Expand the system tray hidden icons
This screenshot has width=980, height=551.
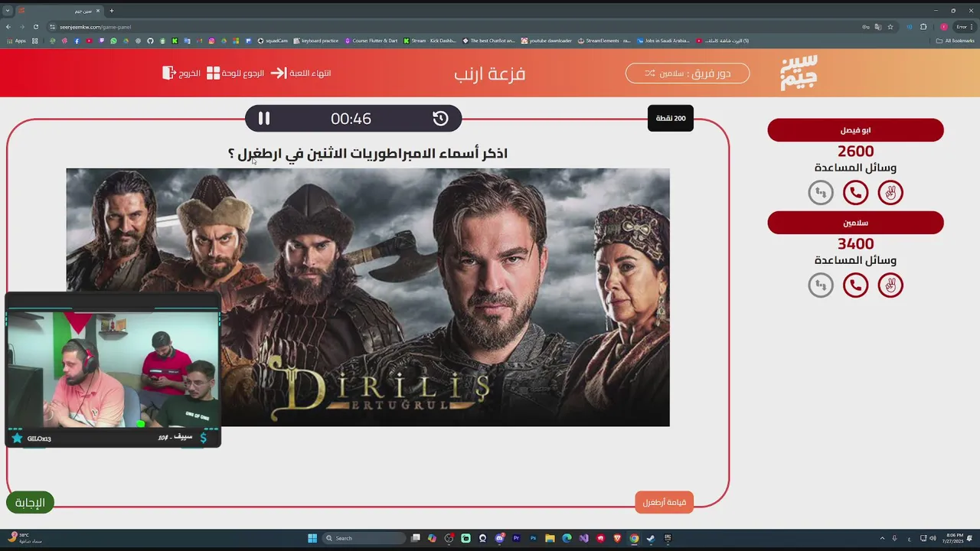(x=882, y=538)
